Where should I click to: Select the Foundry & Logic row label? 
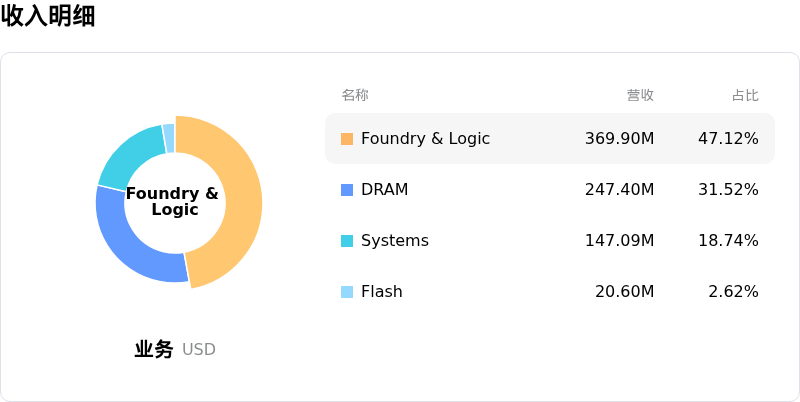tap(425, 139)
